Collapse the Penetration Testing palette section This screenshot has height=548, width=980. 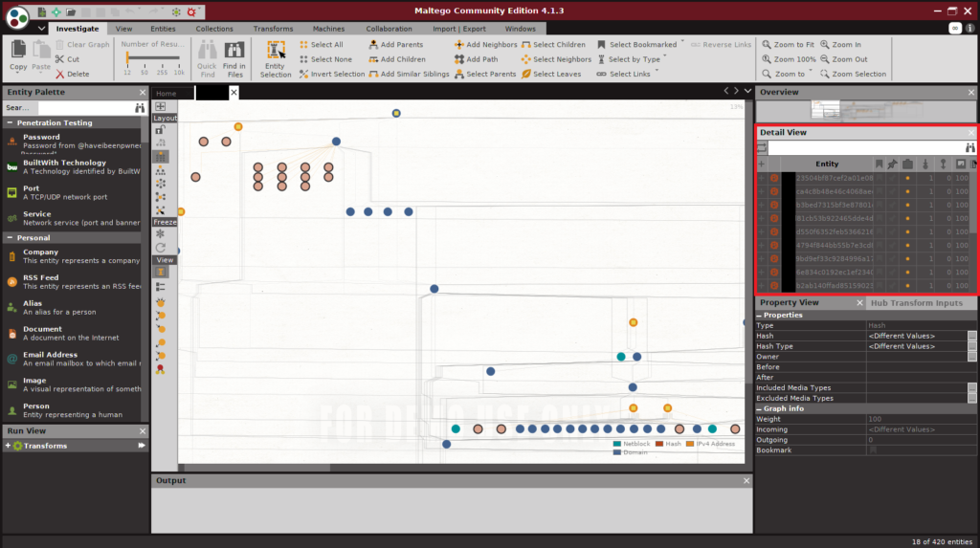coord(10,123)
